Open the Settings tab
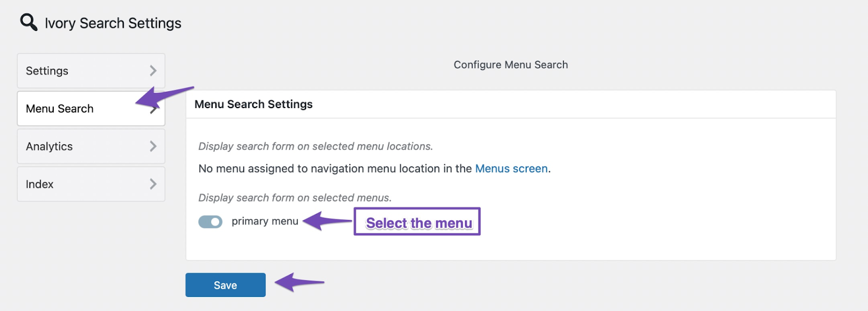868x311 pixels. (x=47, y=71)
